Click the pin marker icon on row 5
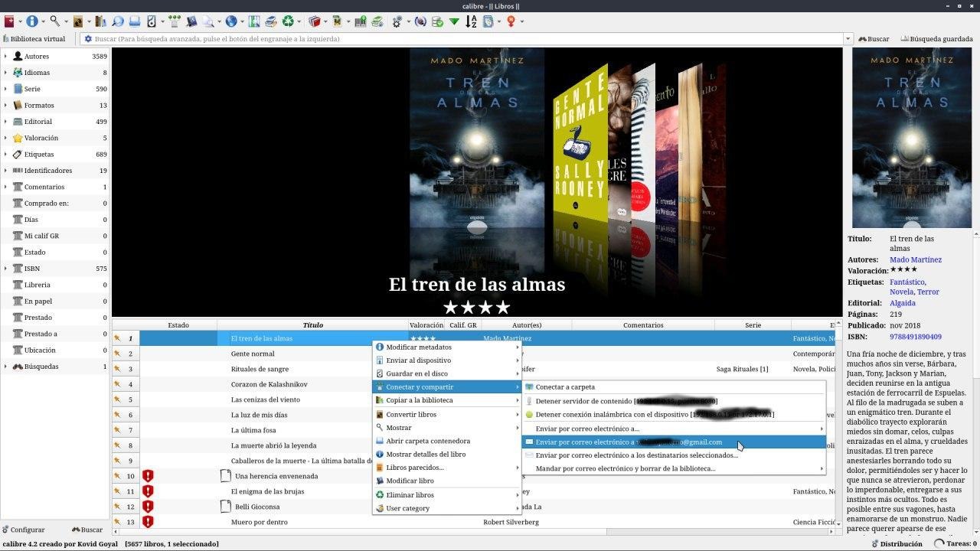Image resolution: width=980 pixels, height=551 pixels. tap(118, 399)
